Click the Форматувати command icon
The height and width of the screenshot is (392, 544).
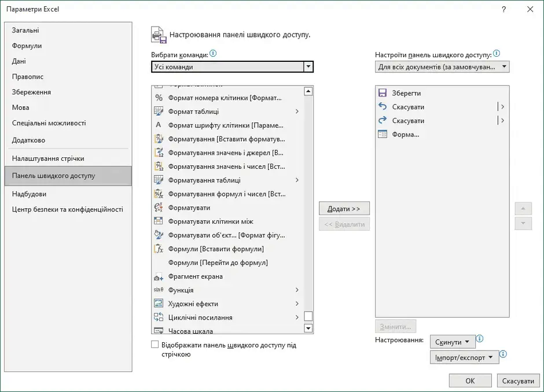coord(159,207)
